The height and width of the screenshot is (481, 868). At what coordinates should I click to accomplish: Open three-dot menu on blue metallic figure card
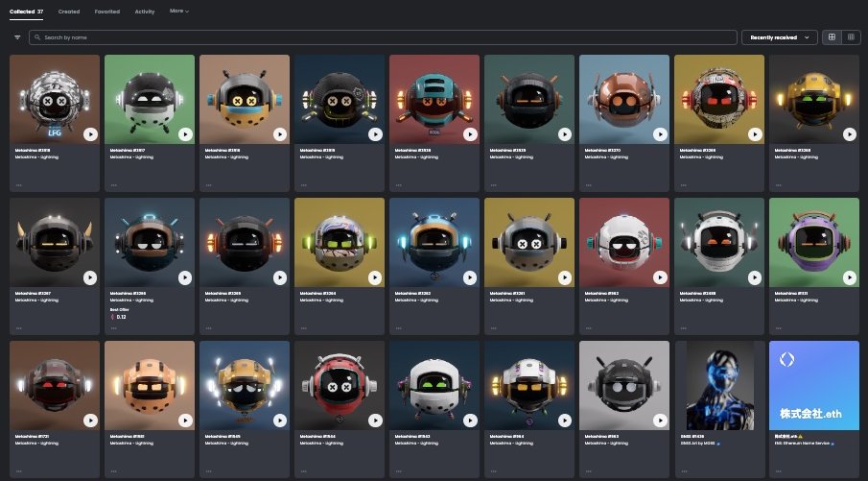[684, 471]
